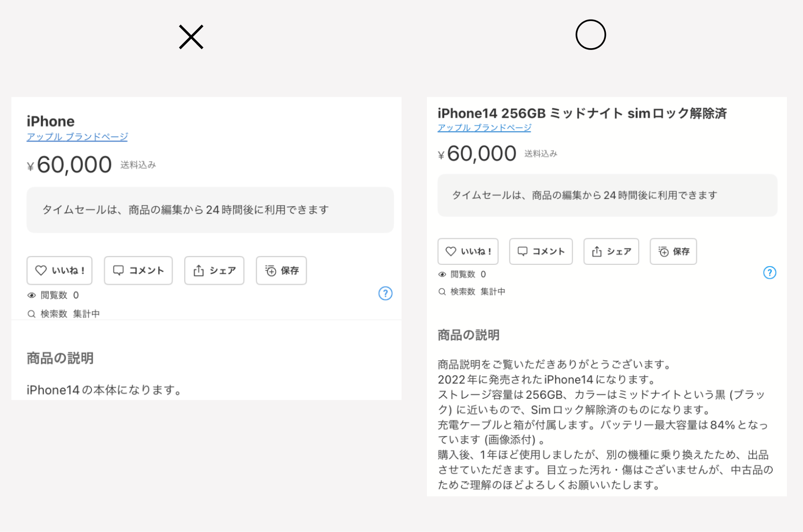803x532 pixels.
Task: Save the right iPhone14 256GB listing with 保存
Action: (x=673, y=252)
